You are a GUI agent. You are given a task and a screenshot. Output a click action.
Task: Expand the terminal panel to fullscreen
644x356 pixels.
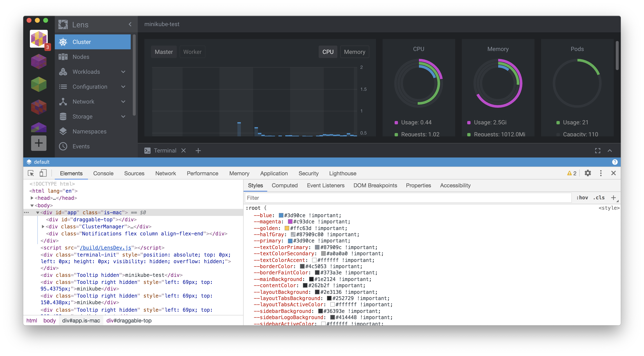pyautogui.click(x=598, y=150)
